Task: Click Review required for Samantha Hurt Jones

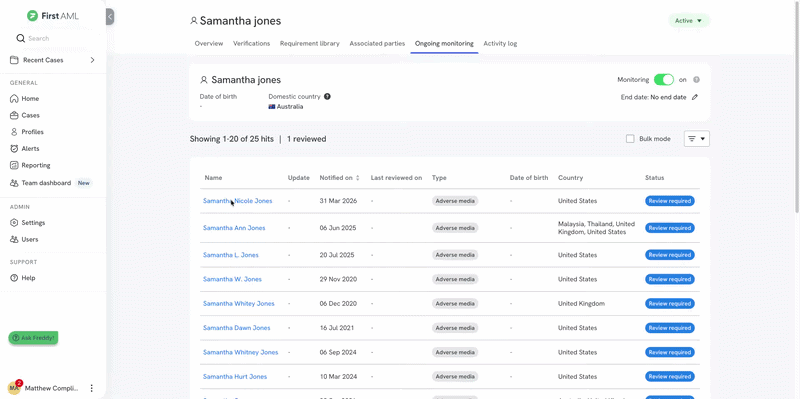Action: [x=669, y=377]
